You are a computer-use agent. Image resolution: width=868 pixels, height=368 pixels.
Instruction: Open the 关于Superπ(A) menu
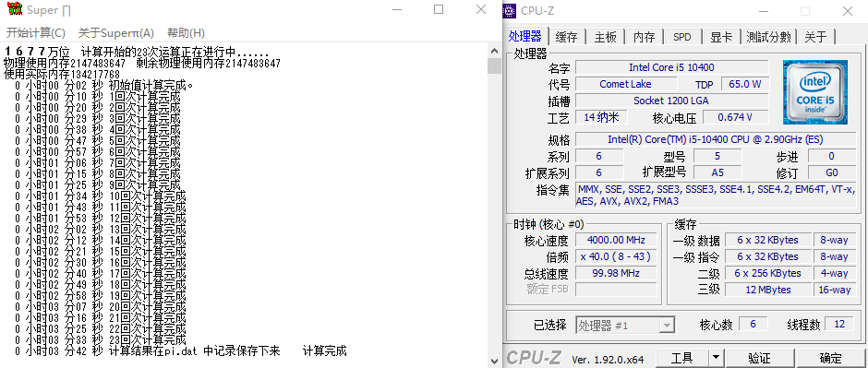pyautogui.click(x=116, y=32)
